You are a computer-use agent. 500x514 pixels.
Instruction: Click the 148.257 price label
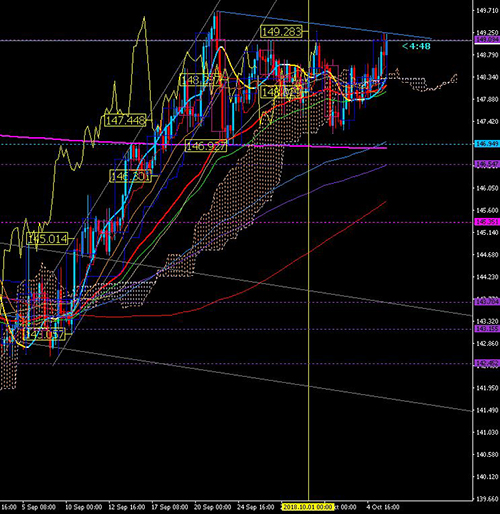coord(201,80)
